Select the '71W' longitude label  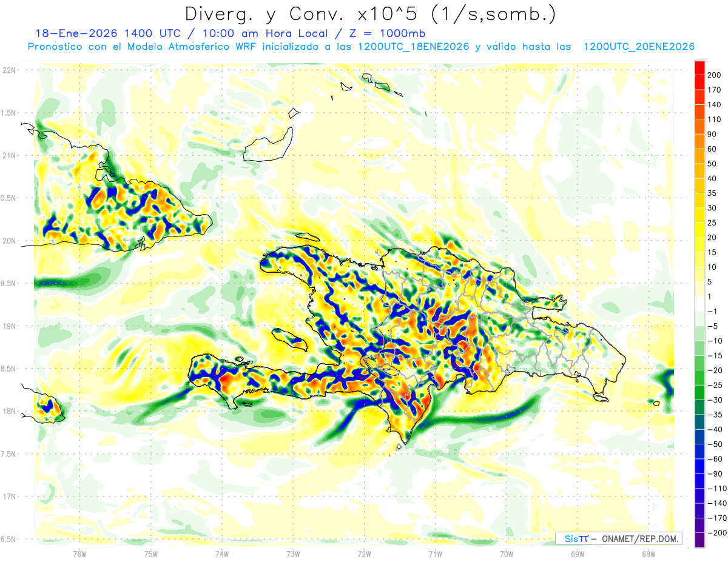pos(435,554)
